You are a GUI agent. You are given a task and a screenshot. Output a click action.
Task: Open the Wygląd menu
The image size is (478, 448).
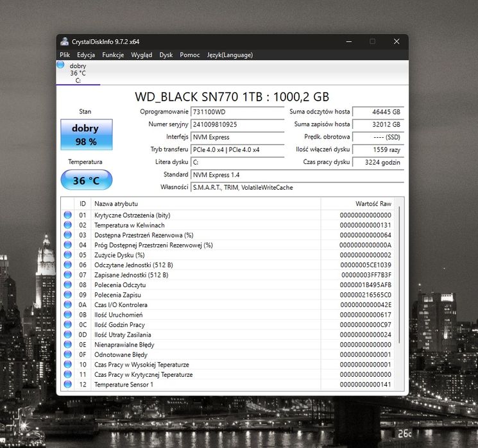tap(141, 55)
